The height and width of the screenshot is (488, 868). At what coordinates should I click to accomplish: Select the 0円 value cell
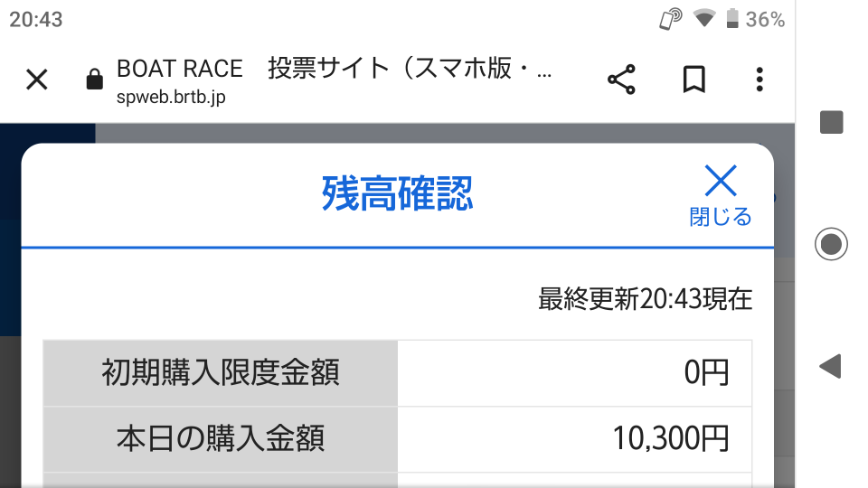click(575, 373)
